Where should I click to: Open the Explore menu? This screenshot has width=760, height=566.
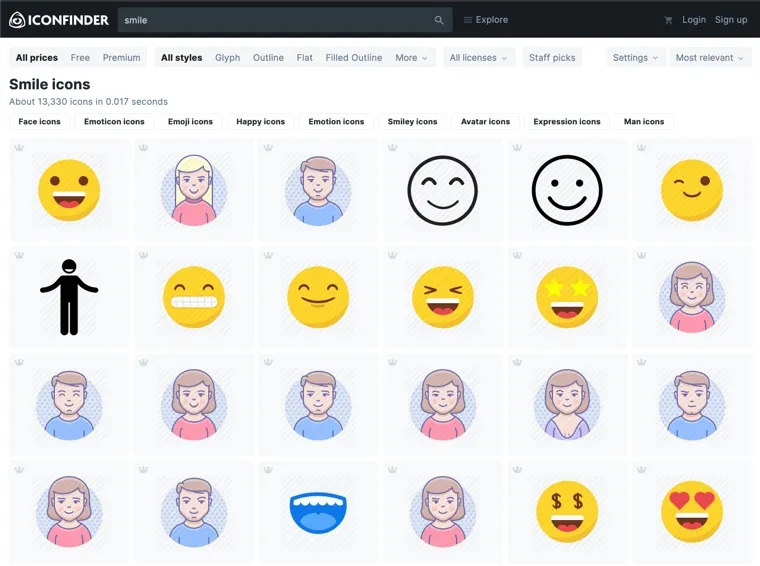coord(486,20)
